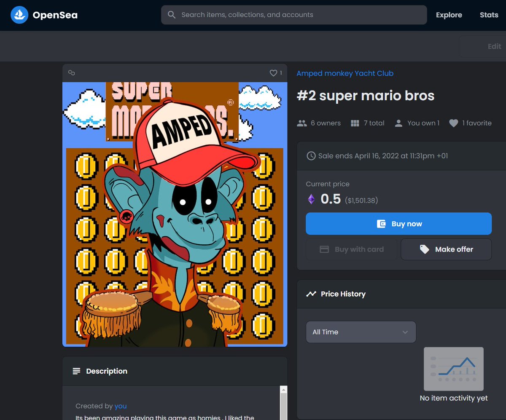Viewport: 506px width, 420px height.
Task: Click the search magnifier icon
Action: (172, 15)
